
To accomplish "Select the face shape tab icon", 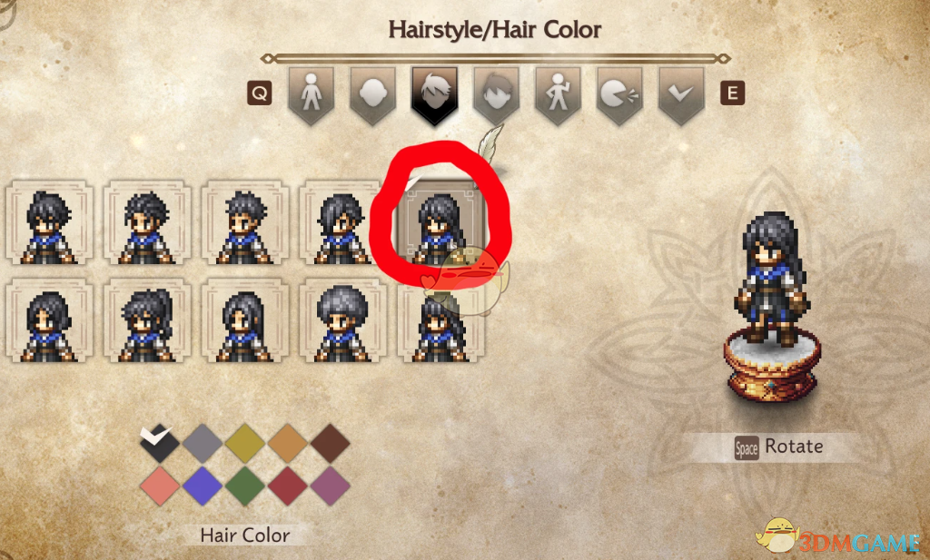I will coord(373,94).
